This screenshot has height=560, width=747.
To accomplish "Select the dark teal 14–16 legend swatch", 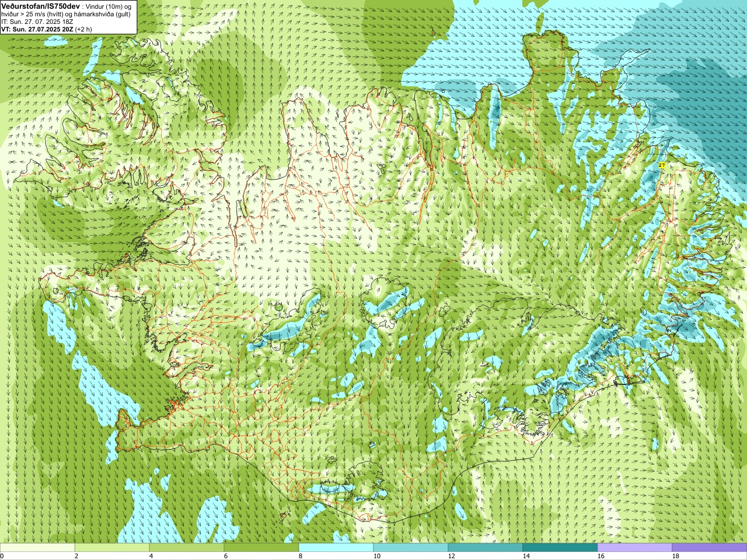I will [560, 548].
